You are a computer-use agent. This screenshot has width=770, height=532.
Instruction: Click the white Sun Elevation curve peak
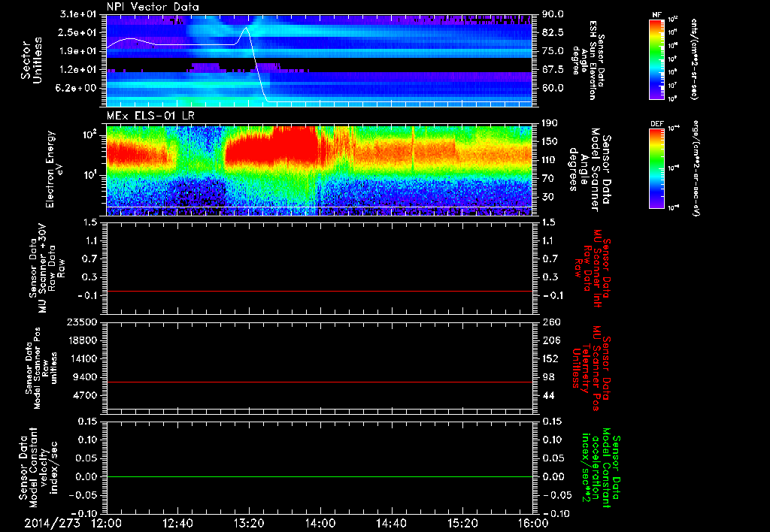click(x=246, y=29)
